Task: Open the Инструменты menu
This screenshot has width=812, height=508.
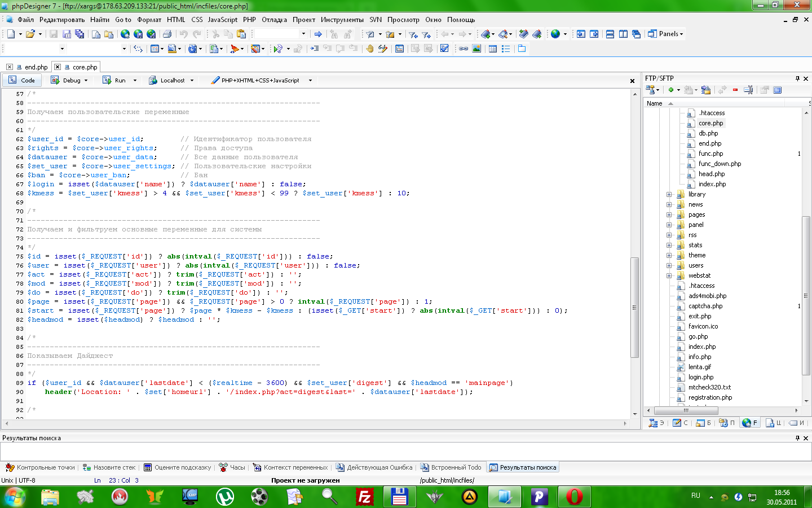Action: point(342,19)
